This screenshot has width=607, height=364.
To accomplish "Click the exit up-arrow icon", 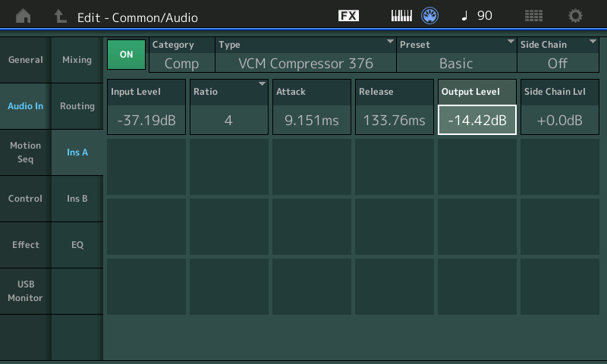I will [x=60, y=16].
